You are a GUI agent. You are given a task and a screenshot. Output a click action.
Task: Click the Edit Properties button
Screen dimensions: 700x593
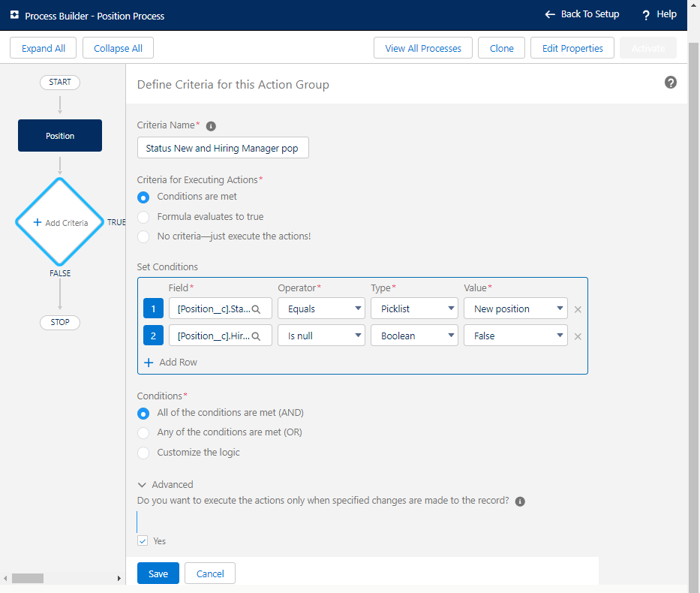coord(572,48)
